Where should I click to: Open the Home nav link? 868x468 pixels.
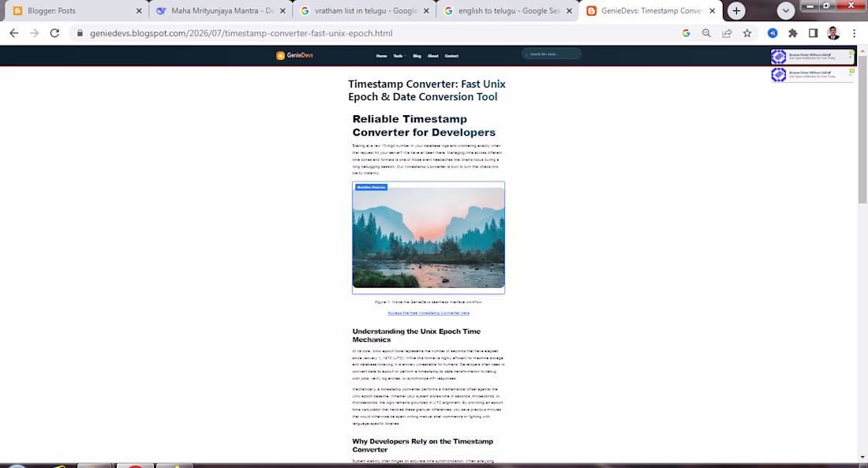click(381, 56)
